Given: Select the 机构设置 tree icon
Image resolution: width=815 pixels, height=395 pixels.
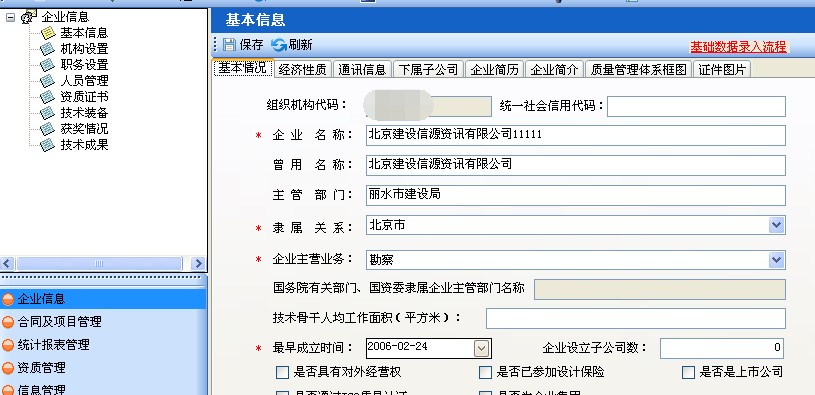Looking at the screenshot, I should click(48, 49).
